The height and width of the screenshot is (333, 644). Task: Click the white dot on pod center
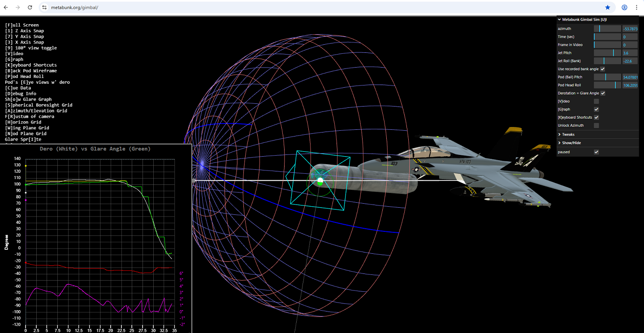[x=320, y=181]
